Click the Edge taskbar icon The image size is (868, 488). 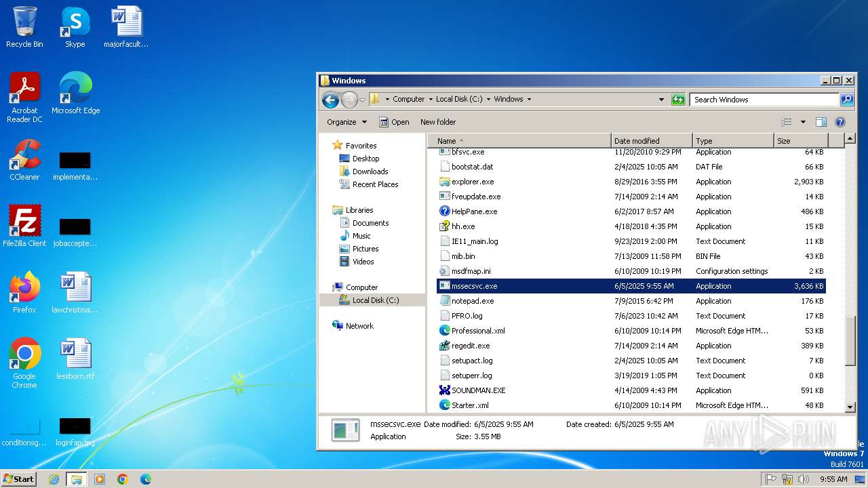tap(146, 479)
